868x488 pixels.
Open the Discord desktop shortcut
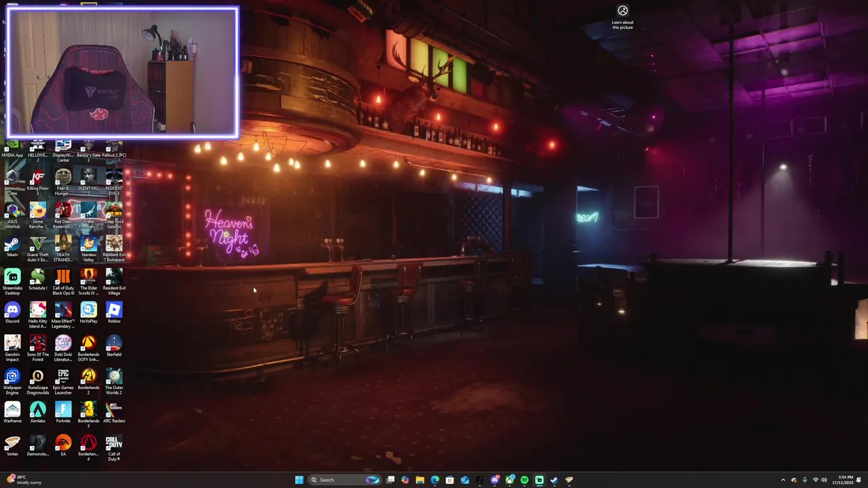pyautogui.click(x=12, y=313)
